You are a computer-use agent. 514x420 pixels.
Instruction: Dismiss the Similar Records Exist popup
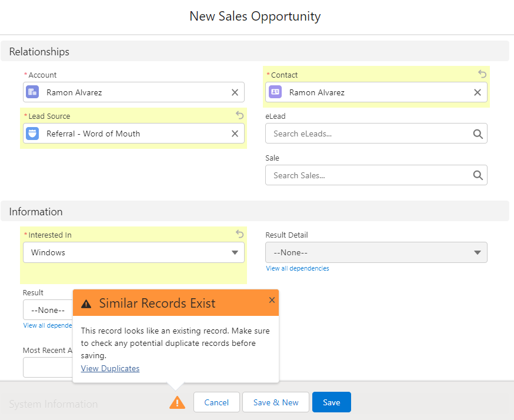click(x=272, y=299)
